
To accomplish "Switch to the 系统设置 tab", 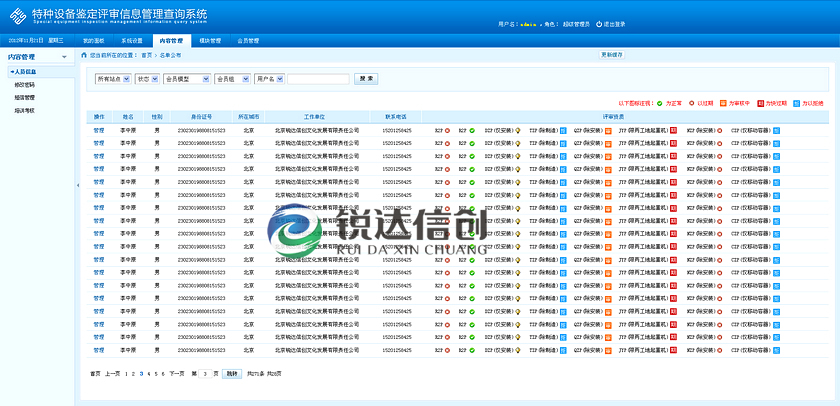I will pos(131,41).
